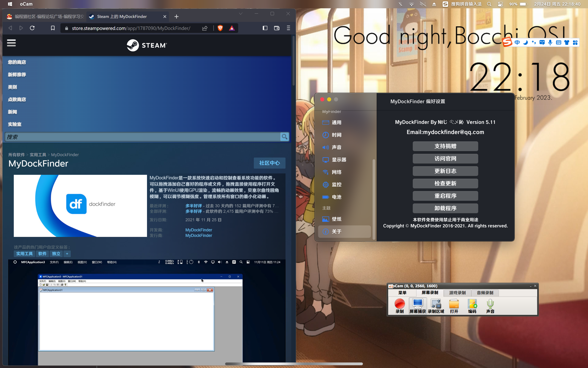Click the Steam search field
The image size is (588, 368).
tap(142, 137)
